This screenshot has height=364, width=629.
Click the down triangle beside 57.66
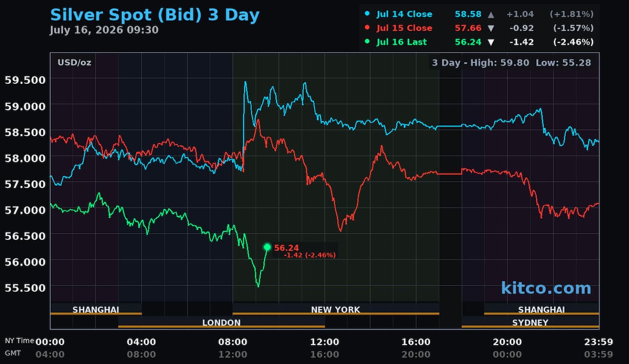(491, 28)
